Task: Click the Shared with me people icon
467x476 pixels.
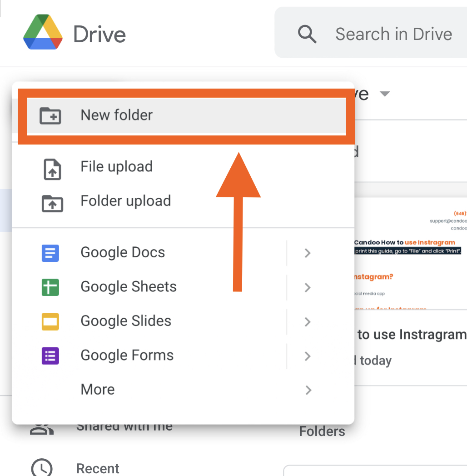Action: tap(42, 429)
